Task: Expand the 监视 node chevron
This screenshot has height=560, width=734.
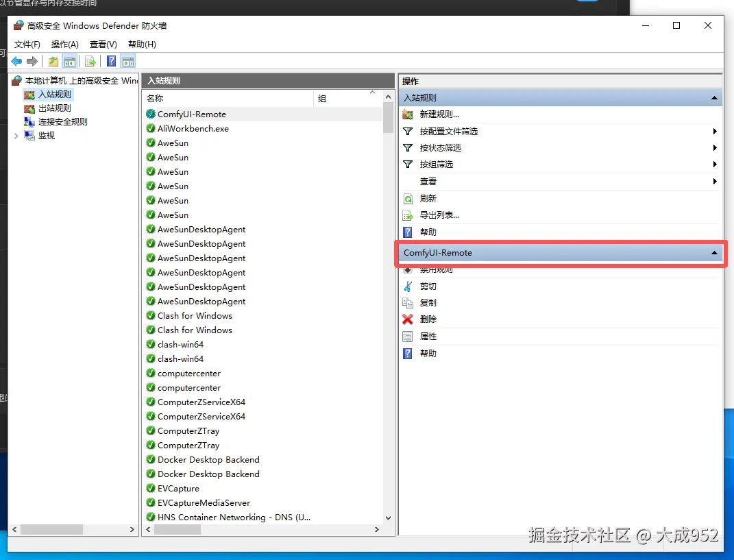Action: 16,136
